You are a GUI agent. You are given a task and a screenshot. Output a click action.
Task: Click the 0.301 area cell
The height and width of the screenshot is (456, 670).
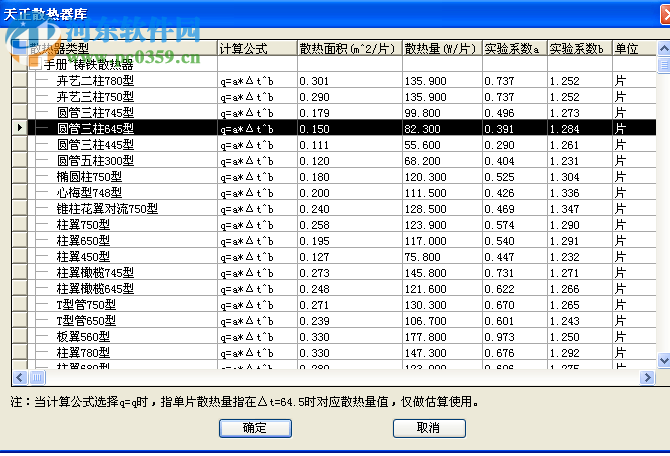pos(350,80)
